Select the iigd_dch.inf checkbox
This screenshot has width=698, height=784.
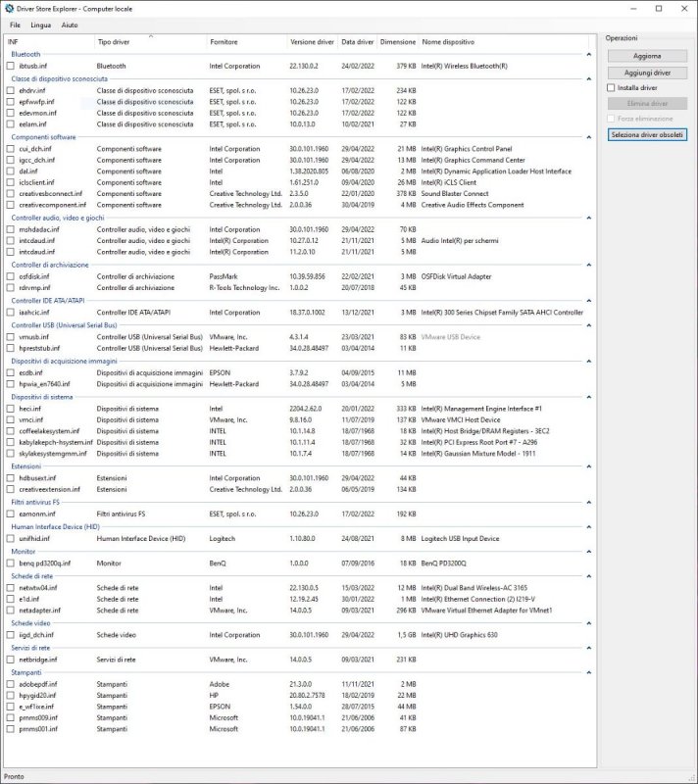11,635
